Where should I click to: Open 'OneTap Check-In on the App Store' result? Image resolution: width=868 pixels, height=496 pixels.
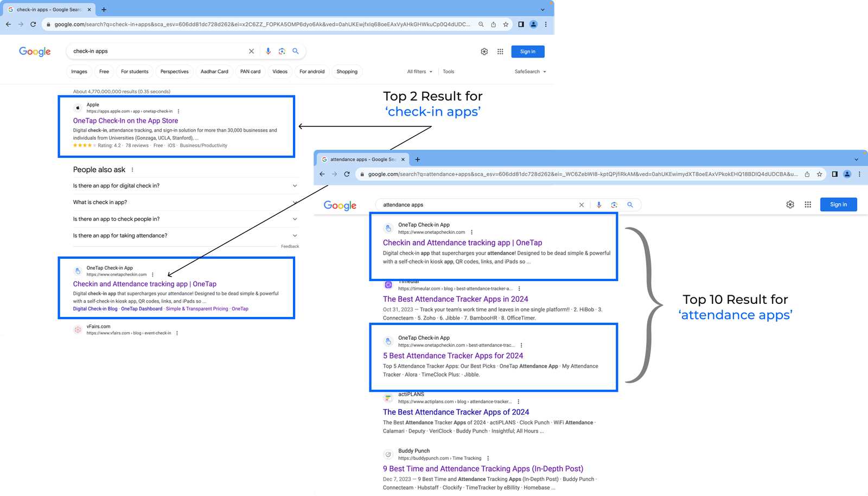(x=125, y=121)
